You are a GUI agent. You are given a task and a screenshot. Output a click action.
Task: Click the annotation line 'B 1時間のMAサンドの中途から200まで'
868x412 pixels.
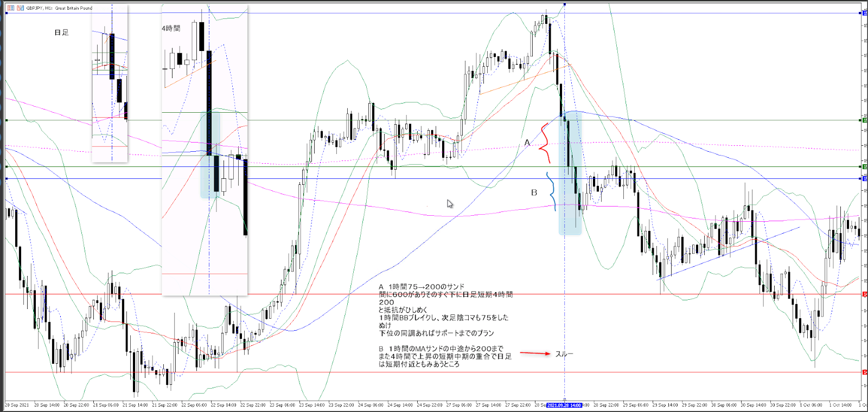pyautogui.click(x=441, y=349)
